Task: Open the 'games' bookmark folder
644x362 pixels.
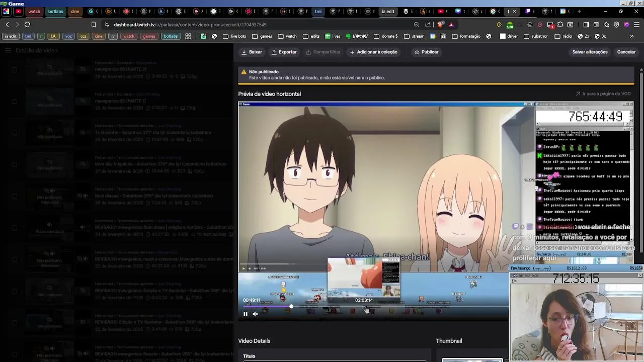Action: point(262,36)
